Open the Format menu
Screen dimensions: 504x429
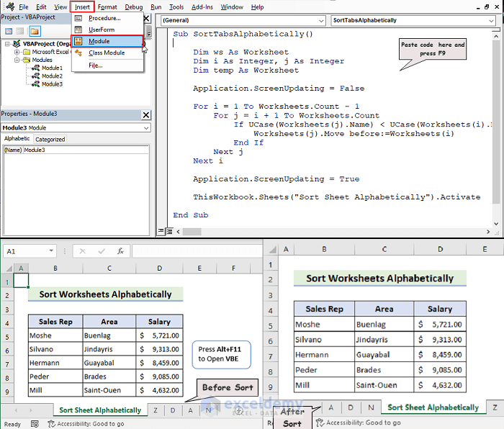click(107, 7)
